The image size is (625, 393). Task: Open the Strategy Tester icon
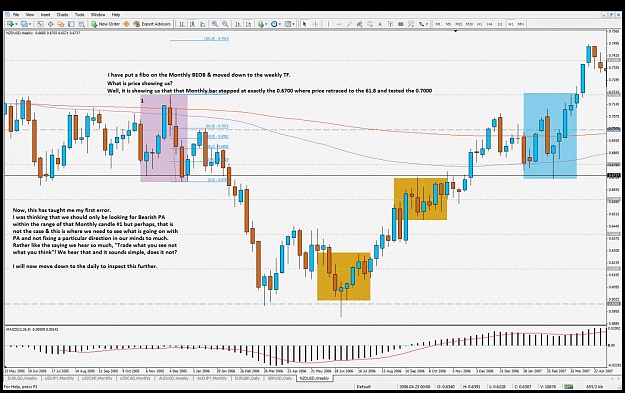pyautogui.click(x=81, y=24)
